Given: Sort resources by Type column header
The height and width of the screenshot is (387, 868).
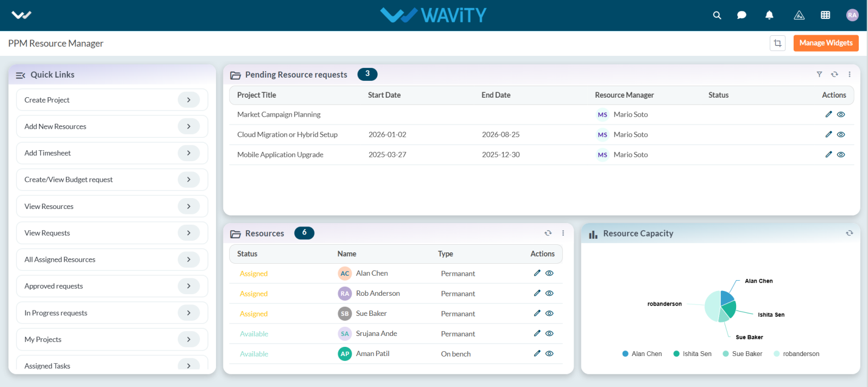Looking at the screenshot, I should (x=446, y=254).
